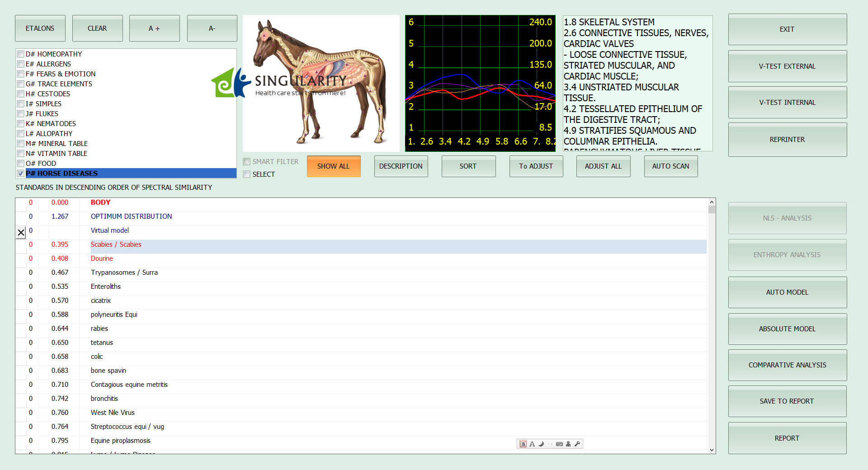868x470 pixels.
Task: Check the K# NEMATODES checkbox
Action: click(x=20, y=124)
